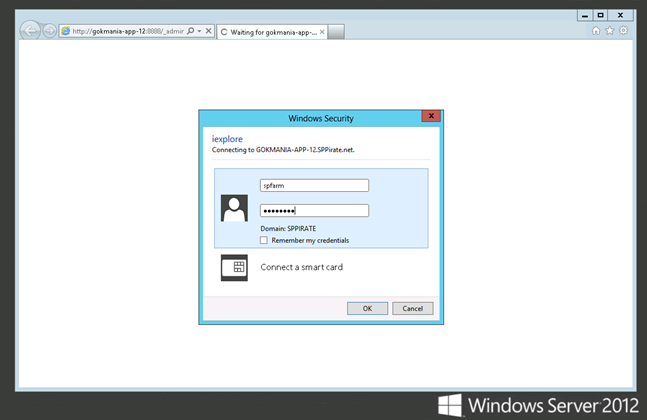Select the 'Waiting for gokmania-app' tab
Image resolution: width=647 pixels, height=420 pixels.
[272, 32]
